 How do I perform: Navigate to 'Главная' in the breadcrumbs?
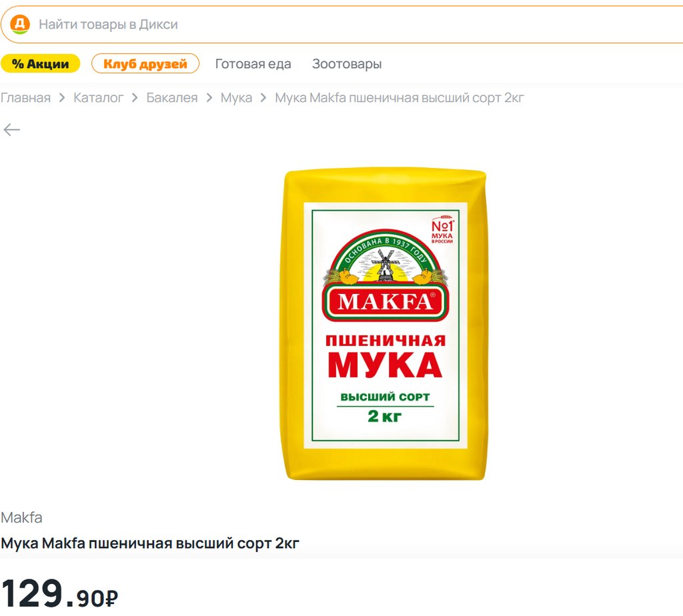pyautogui.click(x=25, y=98)
